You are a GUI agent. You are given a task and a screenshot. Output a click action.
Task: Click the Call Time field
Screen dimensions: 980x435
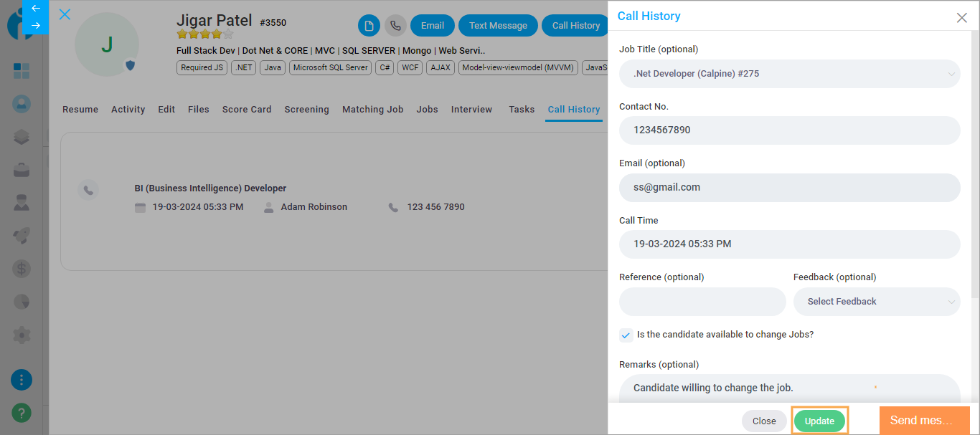(790, 244)
